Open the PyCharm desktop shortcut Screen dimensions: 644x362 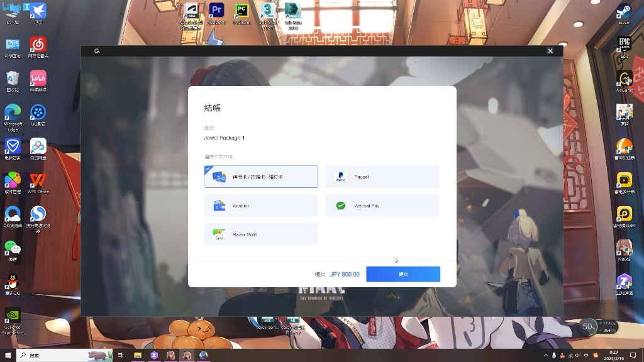(241, 11)
